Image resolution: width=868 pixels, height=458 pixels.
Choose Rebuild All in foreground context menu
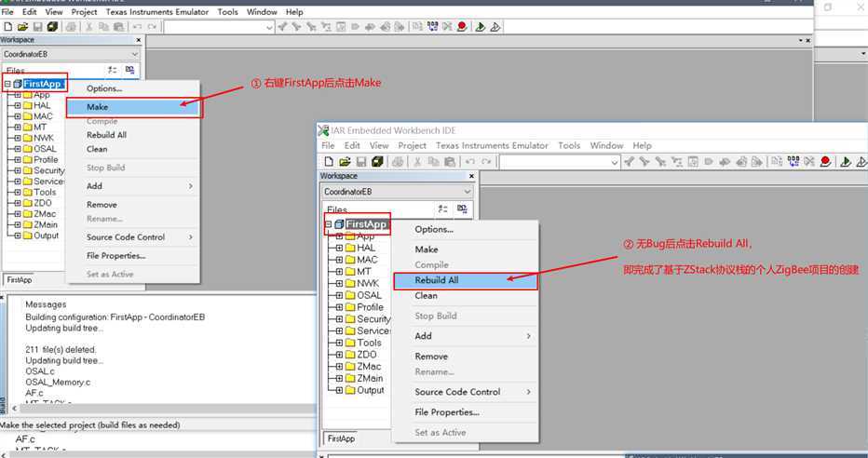tap(465, 280)
